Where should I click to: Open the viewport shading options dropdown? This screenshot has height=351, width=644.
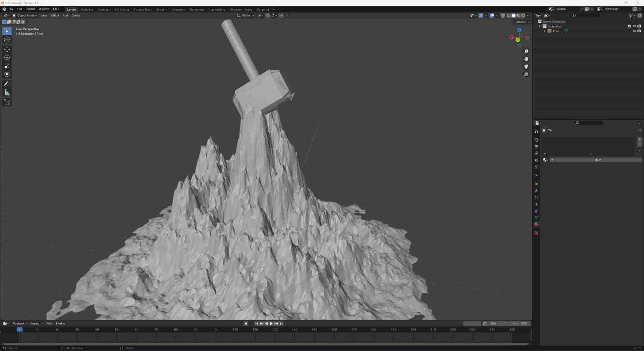point(528,15)
